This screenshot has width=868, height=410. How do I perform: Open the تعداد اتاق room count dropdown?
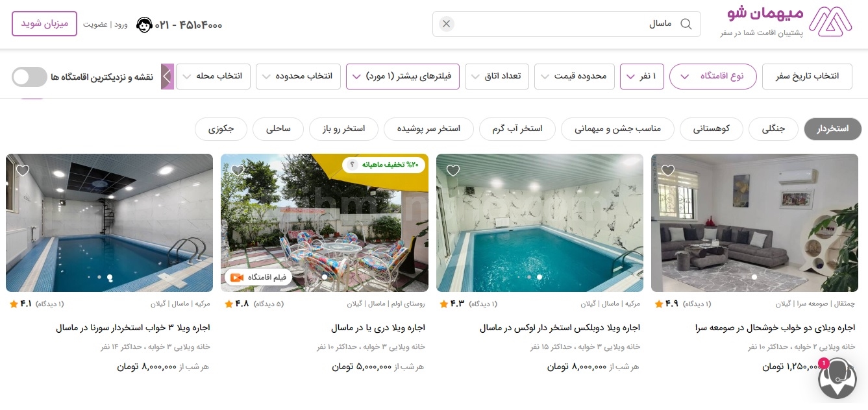pyautogui.click(x=497, y=77)
